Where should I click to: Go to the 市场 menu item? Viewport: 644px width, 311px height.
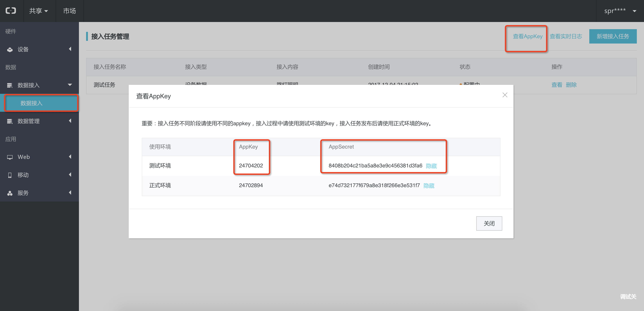(x=70, y=11)
